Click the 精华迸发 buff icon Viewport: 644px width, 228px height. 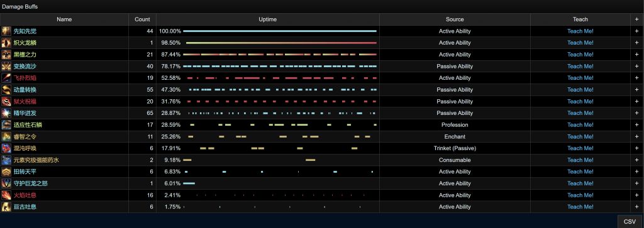[x=6, y=113]
